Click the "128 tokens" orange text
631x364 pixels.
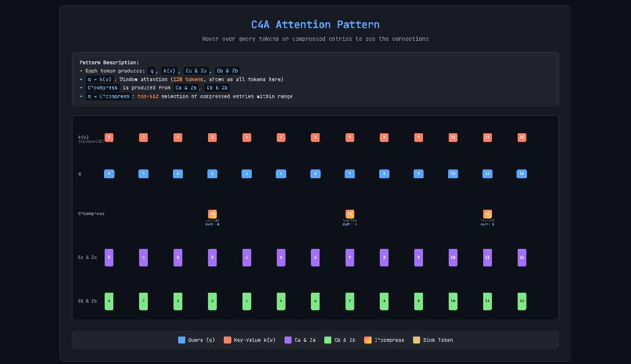188,79
